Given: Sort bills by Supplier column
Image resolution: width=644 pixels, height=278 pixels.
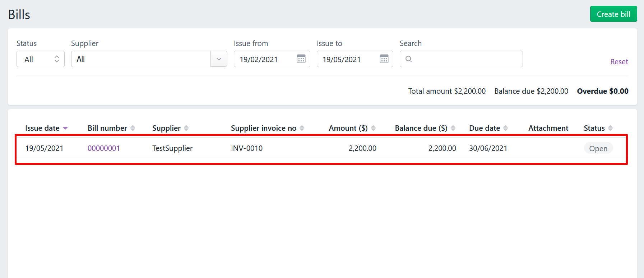Looking at the screenshot, I should coord(170,128).
